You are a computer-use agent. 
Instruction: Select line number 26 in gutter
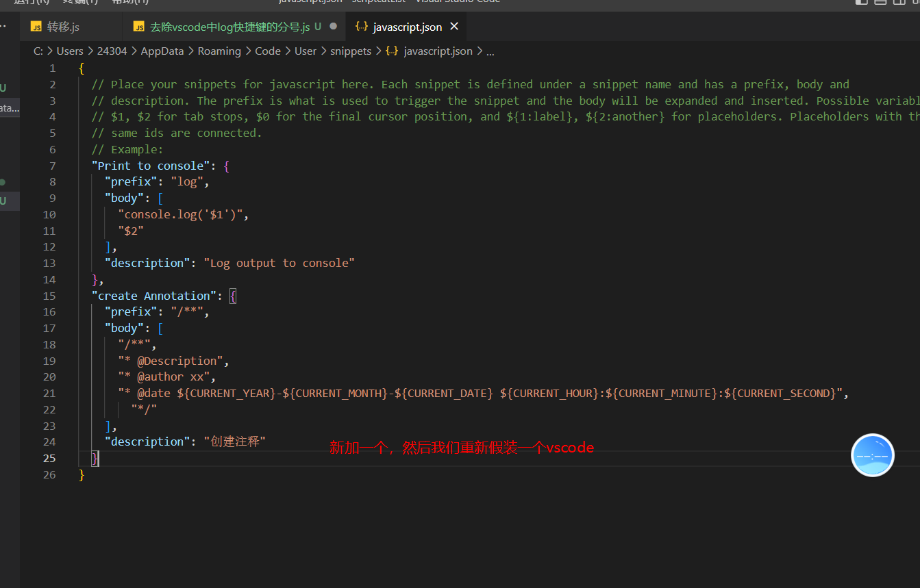[x=49, y=474]
